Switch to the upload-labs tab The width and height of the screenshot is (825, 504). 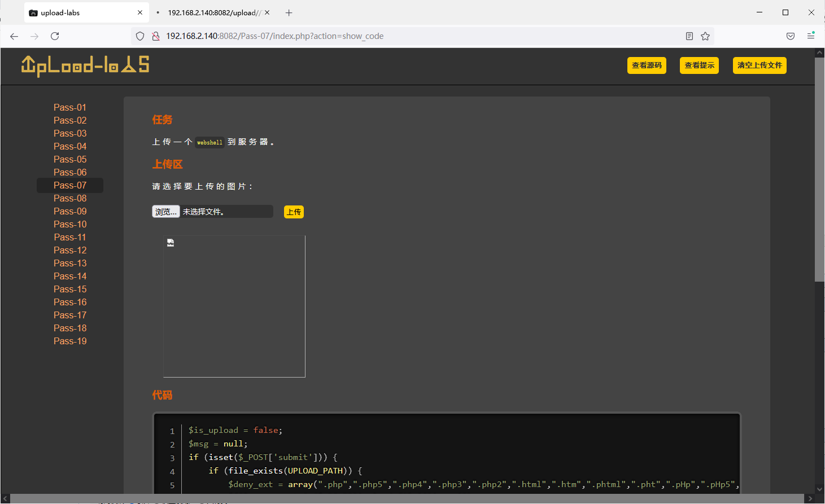pyautogui.click(x=86, y=12)
